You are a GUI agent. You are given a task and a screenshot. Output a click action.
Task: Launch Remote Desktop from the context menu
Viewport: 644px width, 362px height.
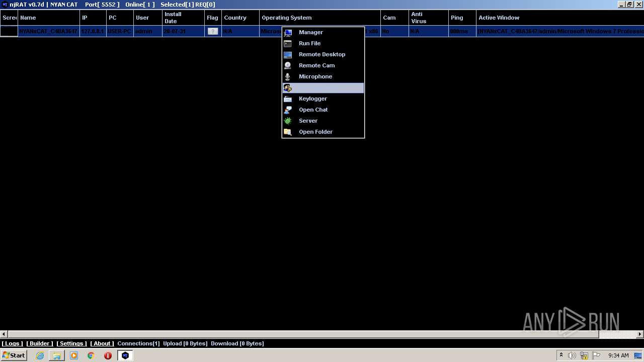323,54
